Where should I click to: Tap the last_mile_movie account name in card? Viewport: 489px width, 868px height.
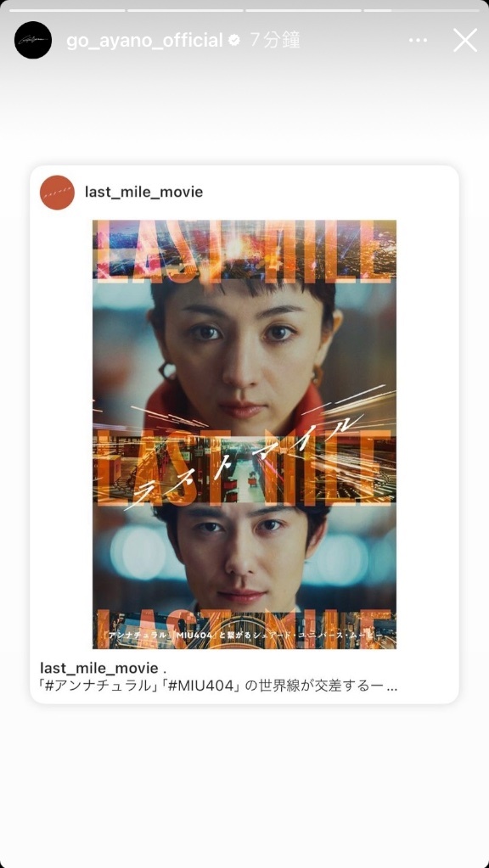(143, 192)
